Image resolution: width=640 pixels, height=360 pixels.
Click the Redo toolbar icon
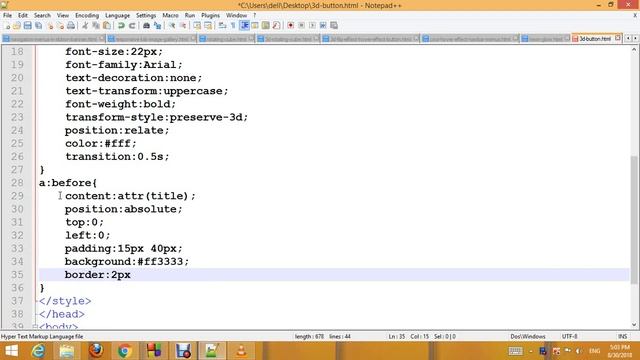(x=132, y=25)
